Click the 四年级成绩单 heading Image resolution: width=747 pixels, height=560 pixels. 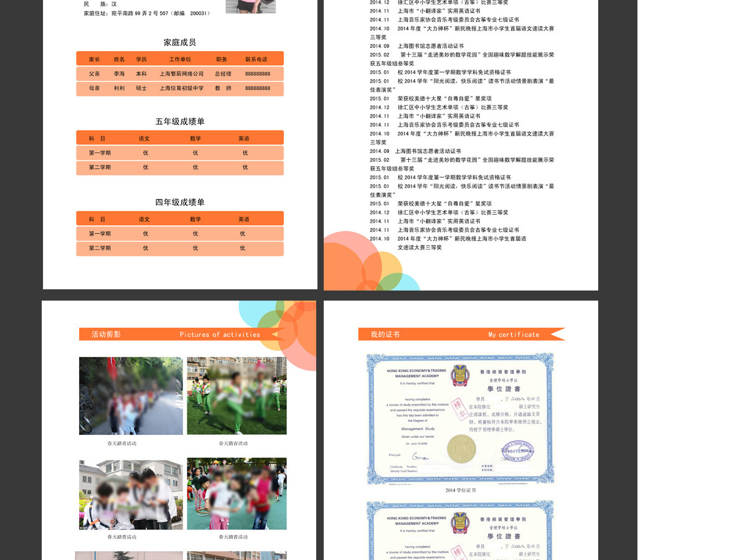(x=180, y=202)
